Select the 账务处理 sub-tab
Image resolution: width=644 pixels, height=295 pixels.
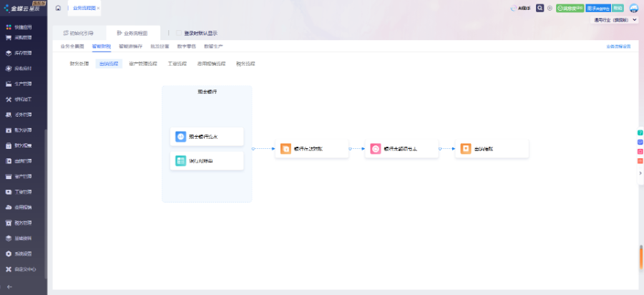click(79, 64)
